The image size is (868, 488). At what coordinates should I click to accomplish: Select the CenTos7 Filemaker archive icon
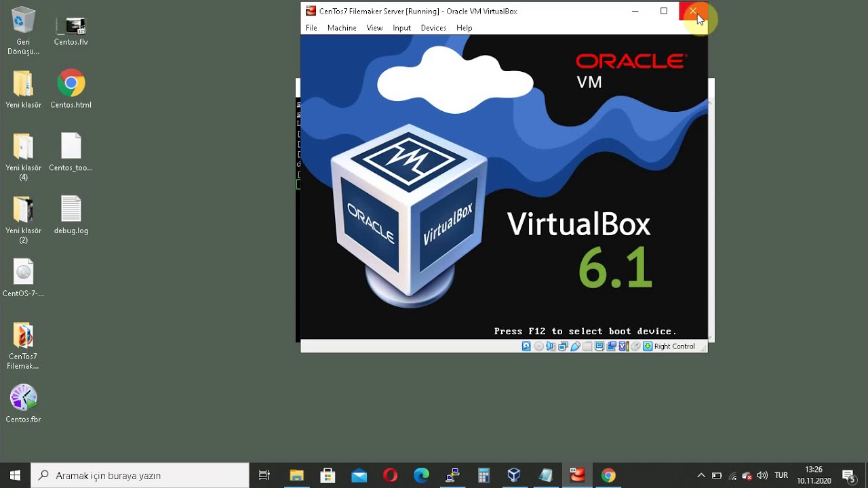23,346
